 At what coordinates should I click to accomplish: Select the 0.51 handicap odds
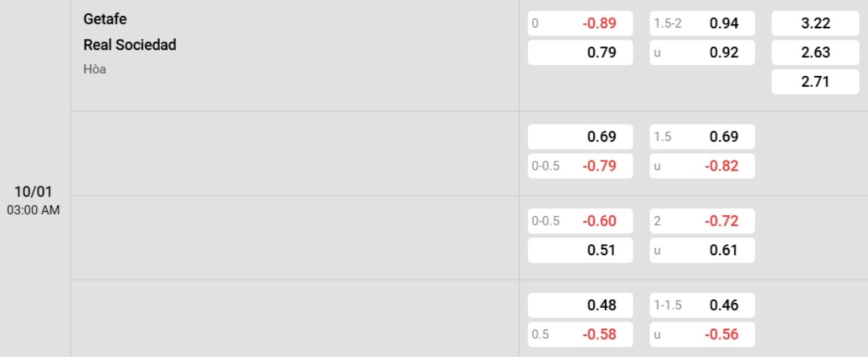point(580,250)
